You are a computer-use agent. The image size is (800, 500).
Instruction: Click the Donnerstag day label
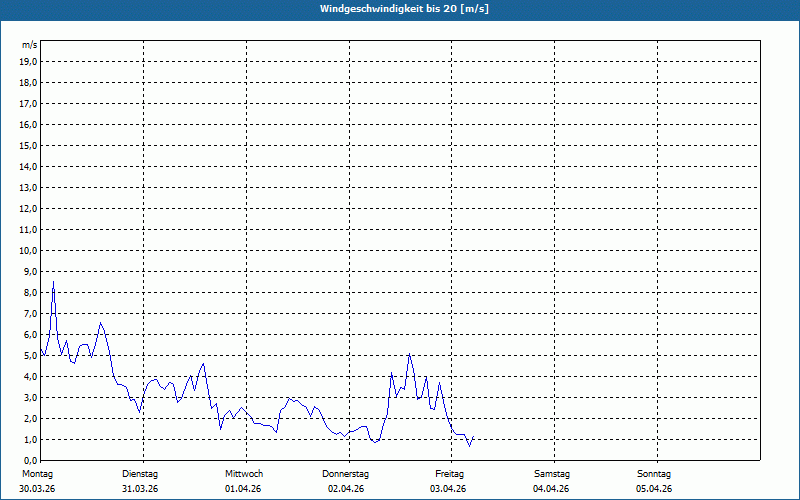tap(346, 473)
